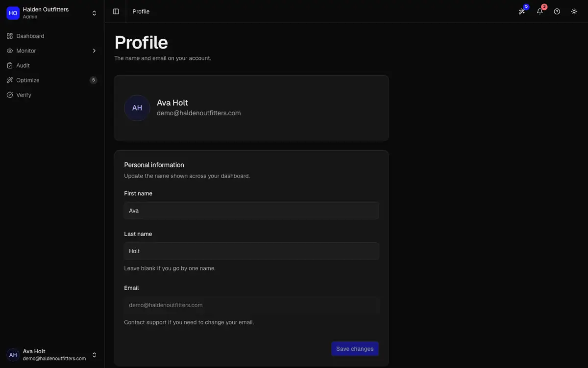Click the large Profile page title

click(141, 43)
